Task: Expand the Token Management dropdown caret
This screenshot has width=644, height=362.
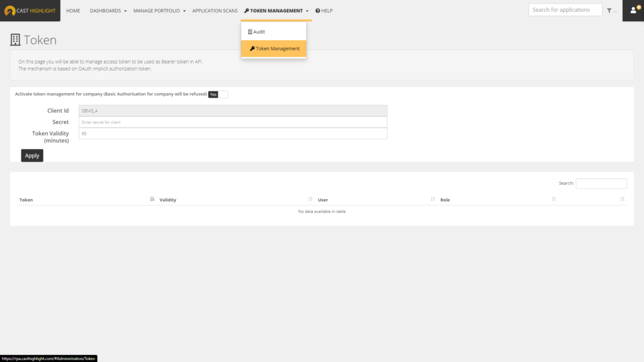Action: point(307,11)
